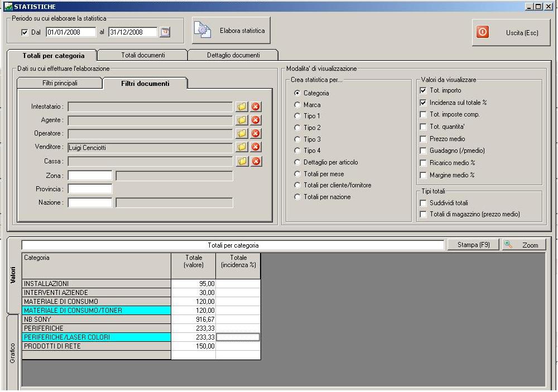Select the vertical Valori tab
The height and width of the screenshot is (392, 558).
click(13, 275)
